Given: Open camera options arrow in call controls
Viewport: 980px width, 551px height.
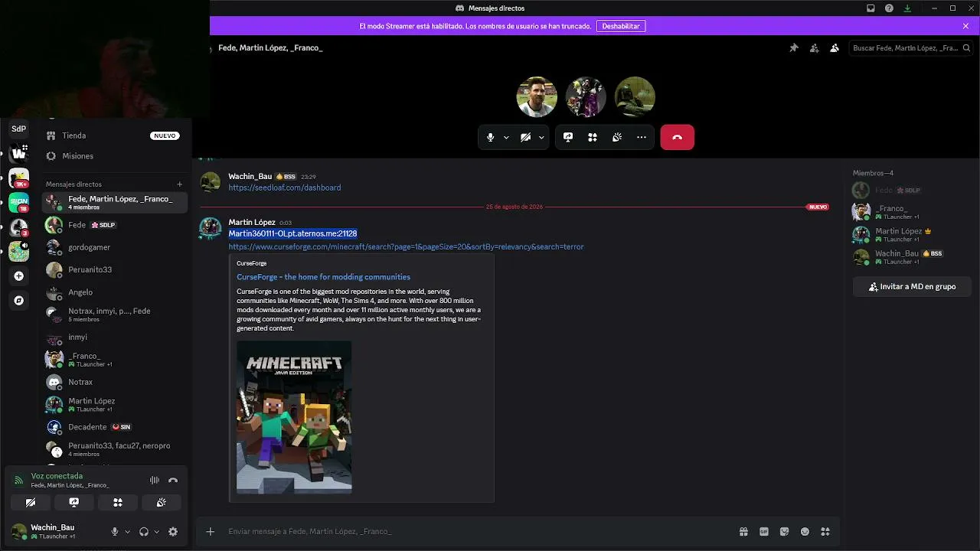Looking at the screenshot, I should click(541, 138).
